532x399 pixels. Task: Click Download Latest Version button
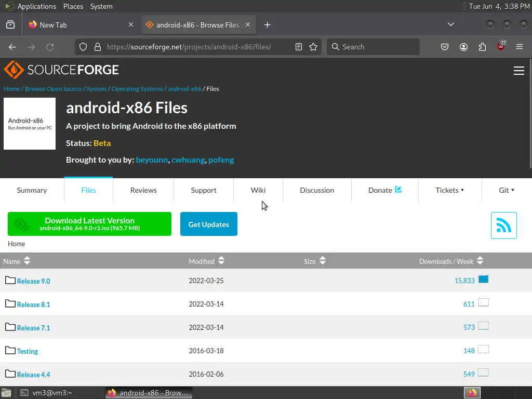89,224
